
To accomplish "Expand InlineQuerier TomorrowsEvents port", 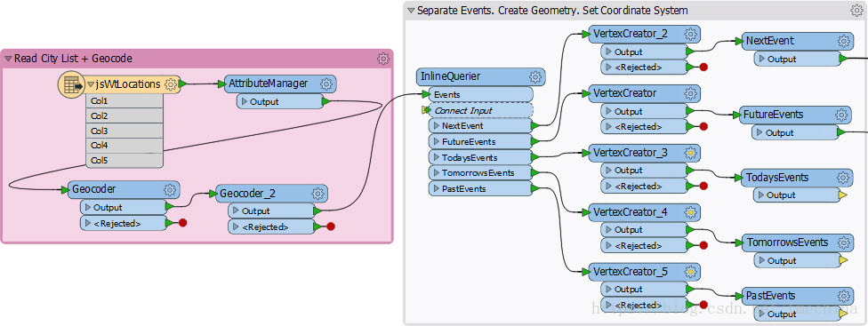I will [x=436, y=173].
